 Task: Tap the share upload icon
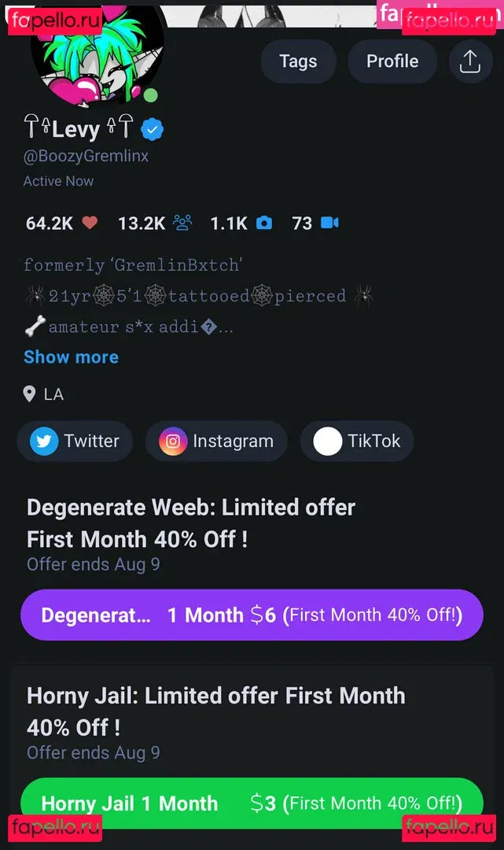(x=469, y=61)
